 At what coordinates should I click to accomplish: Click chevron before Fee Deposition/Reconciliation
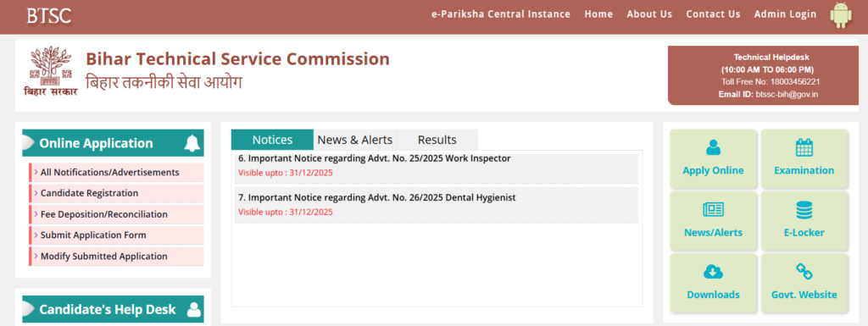[x=36, y=214]
